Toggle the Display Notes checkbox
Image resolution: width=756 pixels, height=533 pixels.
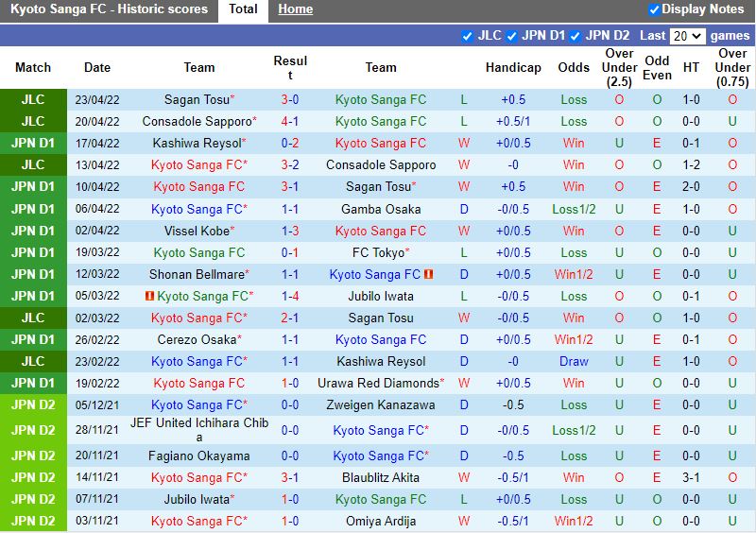[654, 9]
